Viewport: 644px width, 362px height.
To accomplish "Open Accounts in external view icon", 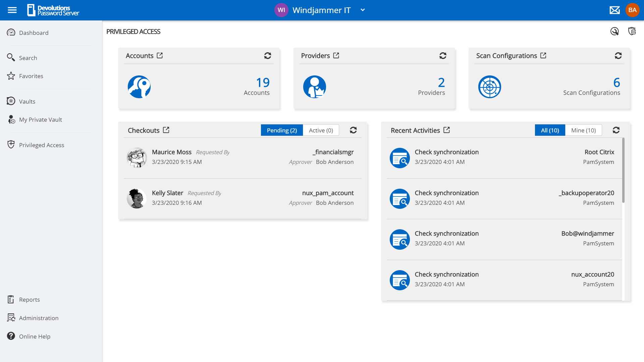I will [x=160, y=56].
